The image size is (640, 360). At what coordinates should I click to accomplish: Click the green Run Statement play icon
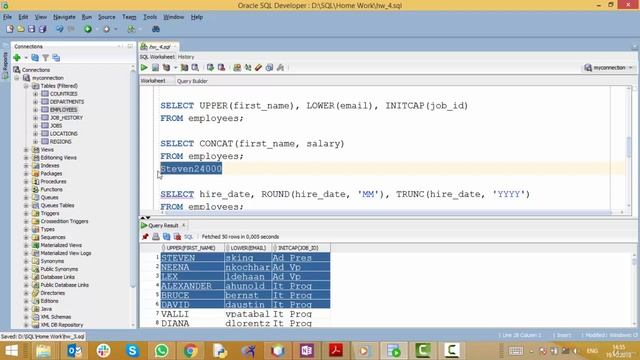144,67
